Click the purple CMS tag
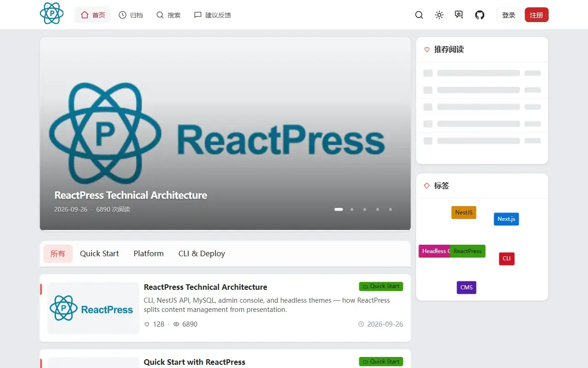Image resolution: width=588 pixels, height=368 pixels. (466, 287)
